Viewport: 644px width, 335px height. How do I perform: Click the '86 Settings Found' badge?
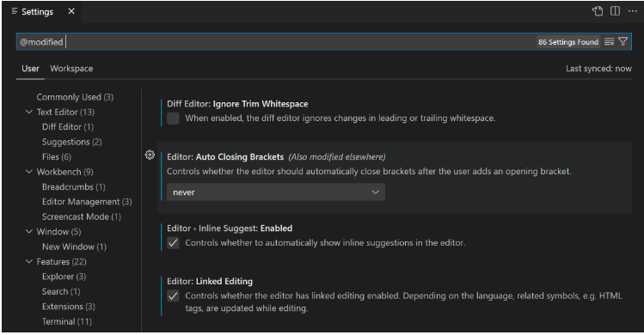(x=568, y=42)
